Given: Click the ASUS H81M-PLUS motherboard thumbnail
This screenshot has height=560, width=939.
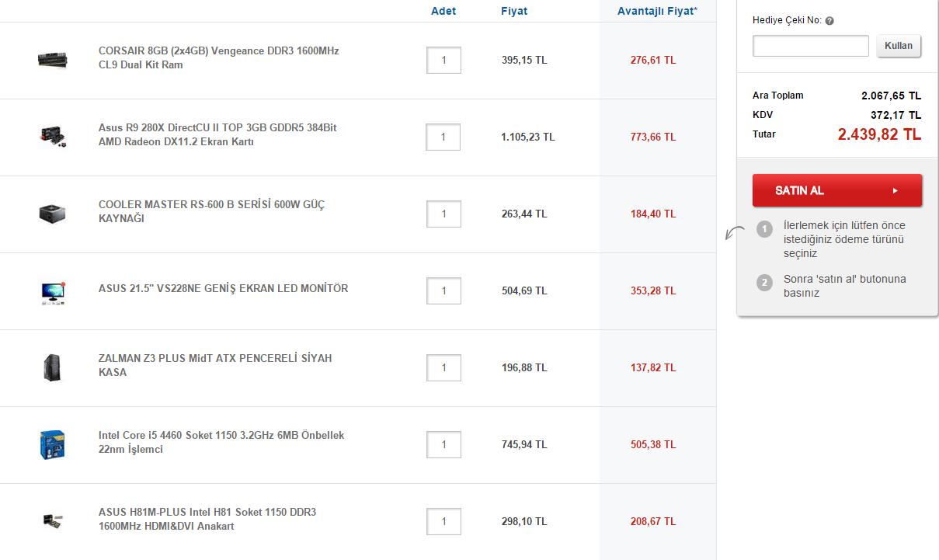Looking at the screenshot, I should (x=53, y=521).
